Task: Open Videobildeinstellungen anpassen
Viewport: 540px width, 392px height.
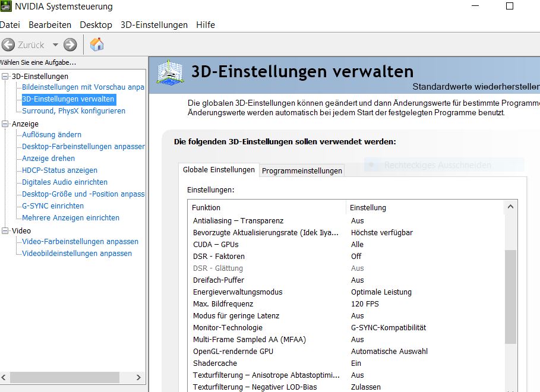Action: [x=77, y=254]
